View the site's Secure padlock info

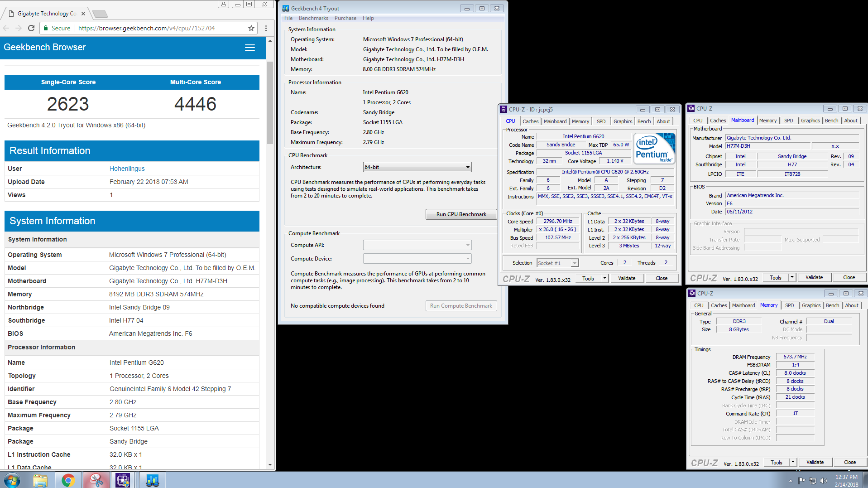point(57,28)
